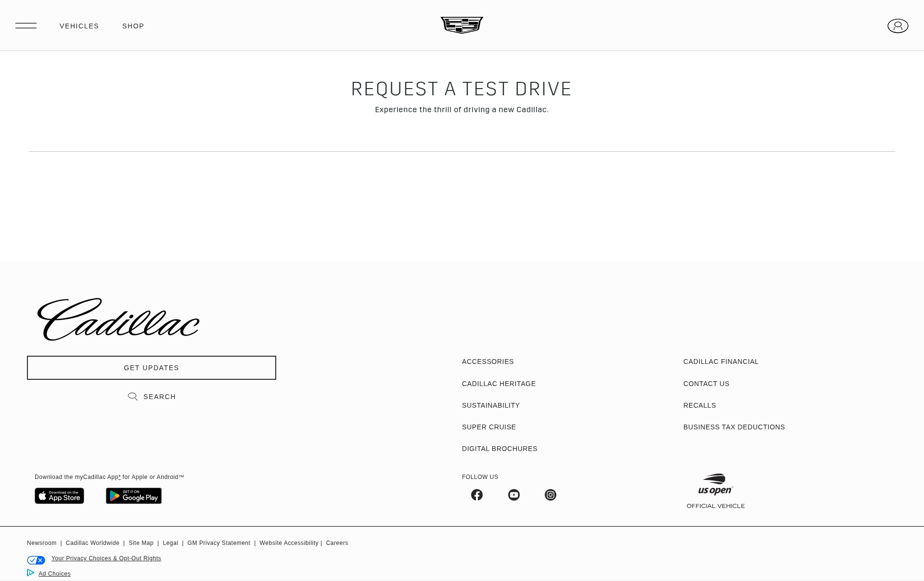This screenshot has height=581, width=924.
Task: Open the user account profile icon
Action: 898,26
